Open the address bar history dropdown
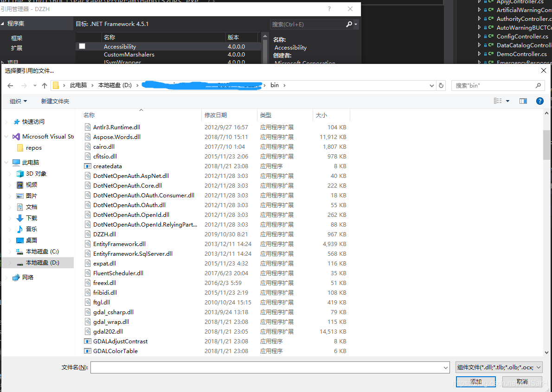 431,85
